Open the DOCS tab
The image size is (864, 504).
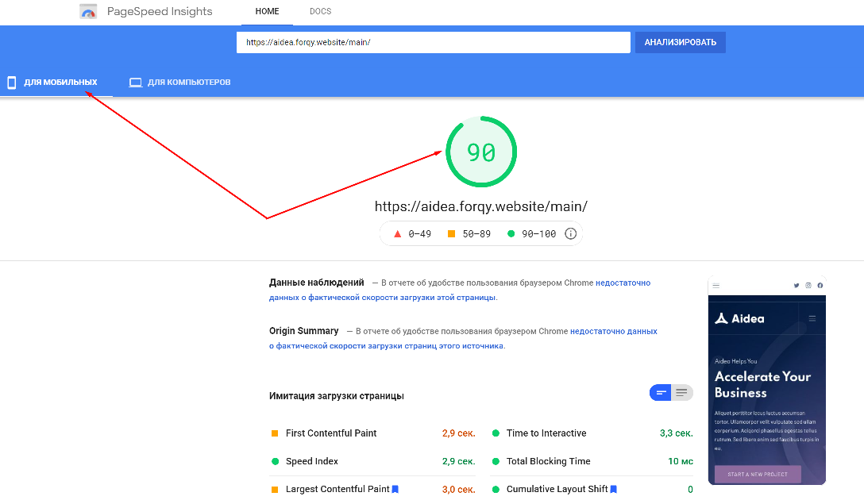(320, 12)
